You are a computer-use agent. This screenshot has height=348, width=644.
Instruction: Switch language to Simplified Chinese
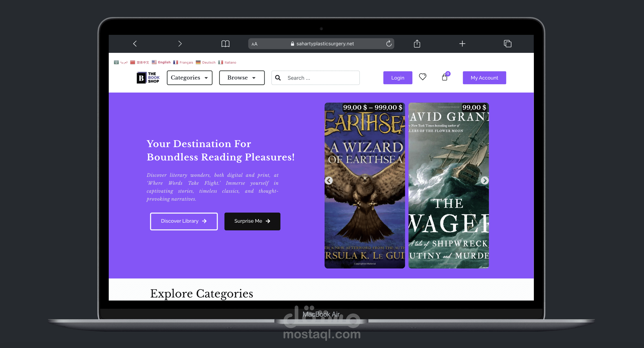(140, 62)
